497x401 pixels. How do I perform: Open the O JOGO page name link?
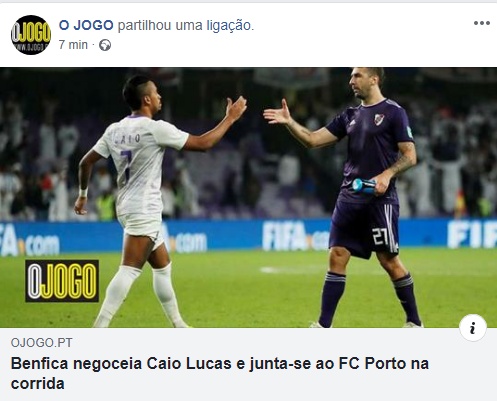coord(86,25)
